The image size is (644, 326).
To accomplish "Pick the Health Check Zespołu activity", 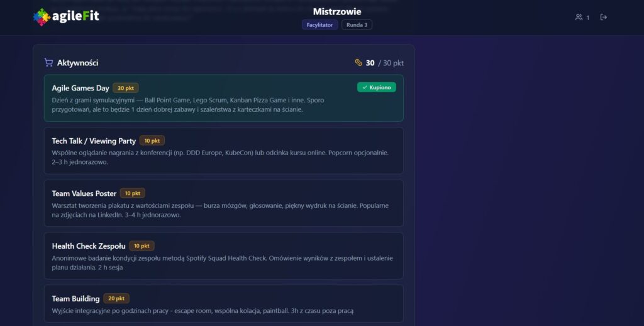I will [x=223, y=256].
